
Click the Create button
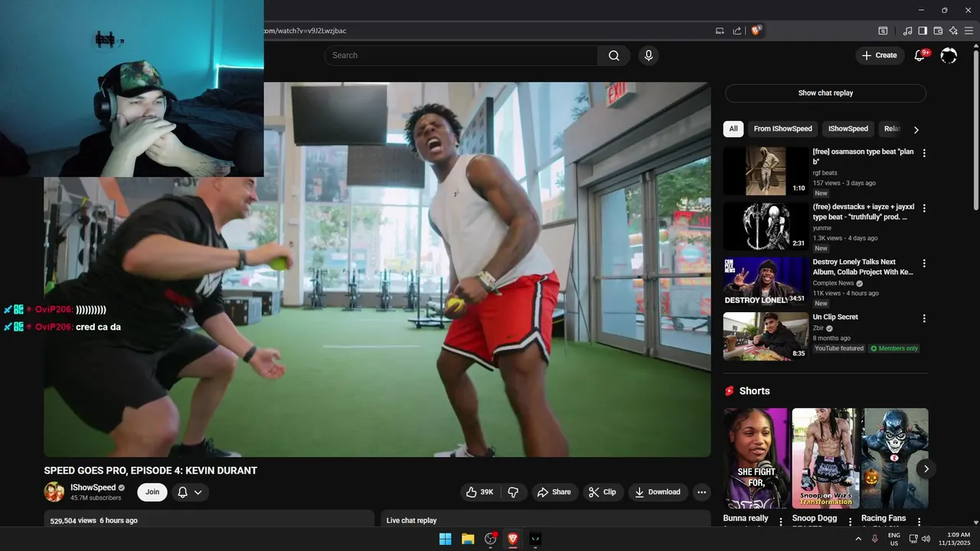880,55
